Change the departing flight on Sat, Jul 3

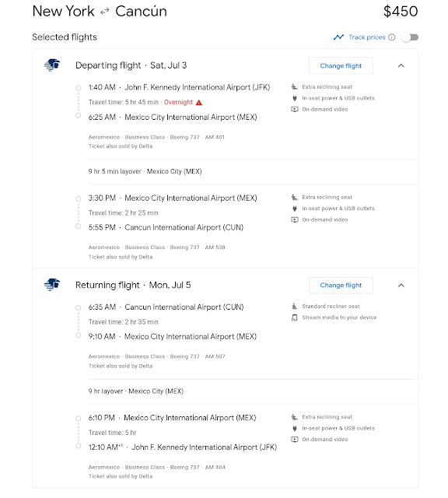point(341,65)
